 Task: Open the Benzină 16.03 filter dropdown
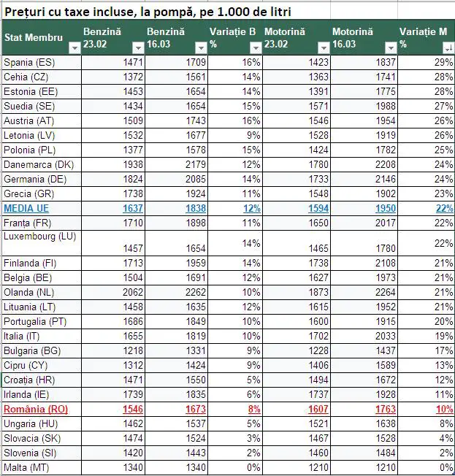[201, 48]
